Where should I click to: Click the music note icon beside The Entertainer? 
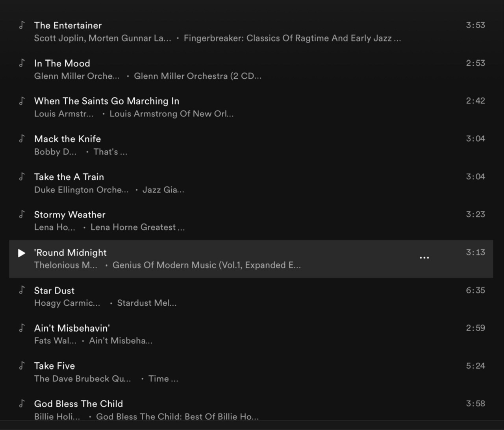(22, 25)
